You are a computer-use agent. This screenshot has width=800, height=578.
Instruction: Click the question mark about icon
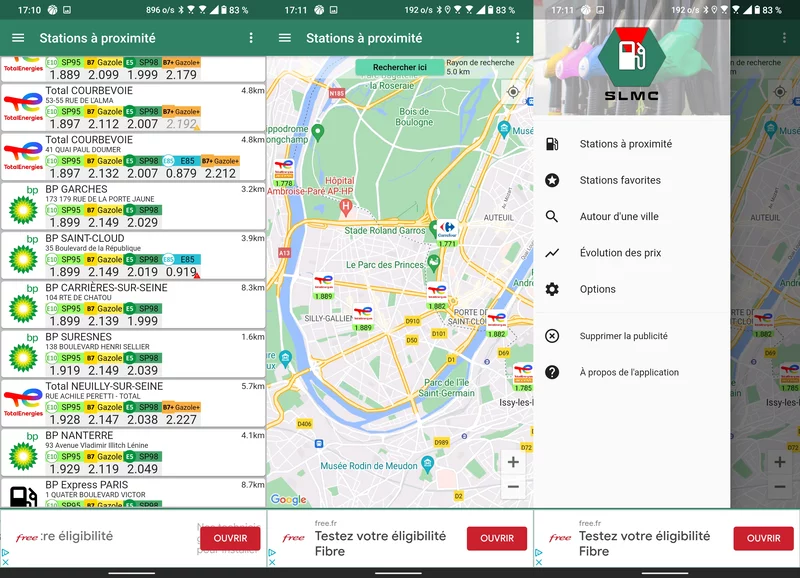click(x=552, y=372)
